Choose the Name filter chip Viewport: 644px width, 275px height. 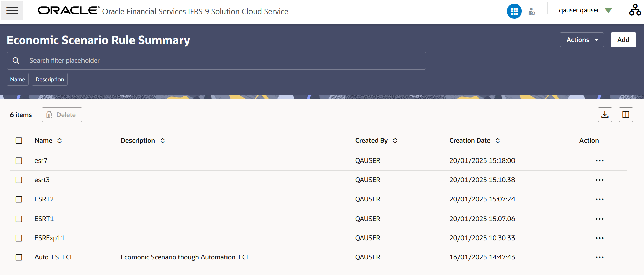tap(18, 79)
